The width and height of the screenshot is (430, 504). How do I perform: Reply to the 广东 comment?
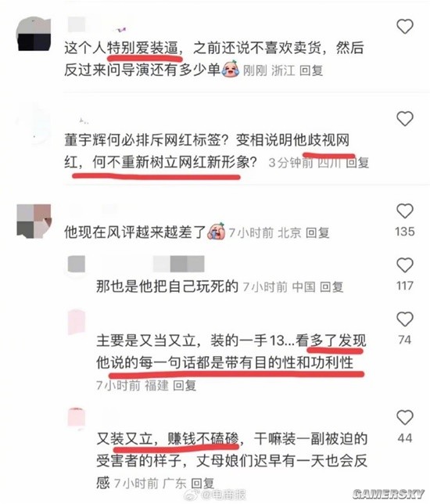point(202,483)
